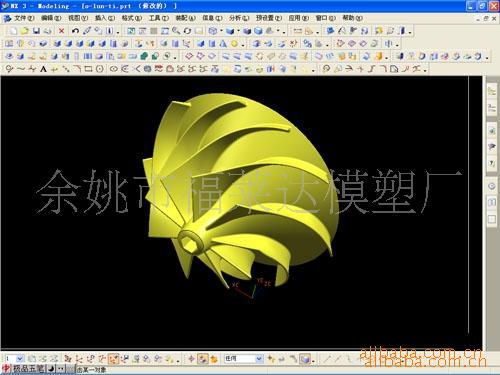Screen dimensions: 500x375
Task: Toggle the highlighted orange snap point button
Action: [x=114, y=359]
